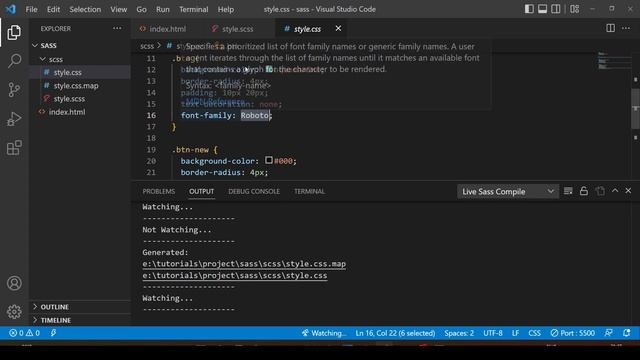This screenshot has height=360, width=640.
Task: Open the Selection menu
Action: point(85,9)
